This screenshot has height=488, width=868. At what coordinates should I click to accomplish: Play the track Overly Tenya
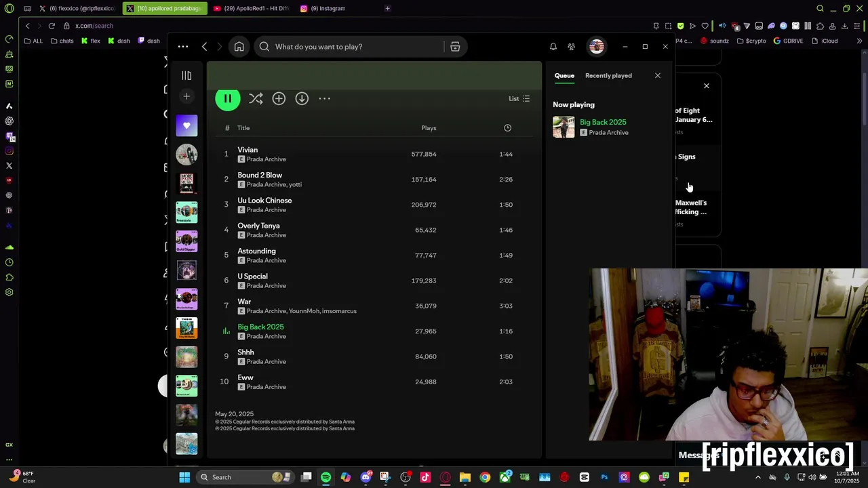(x=258, y=226)
